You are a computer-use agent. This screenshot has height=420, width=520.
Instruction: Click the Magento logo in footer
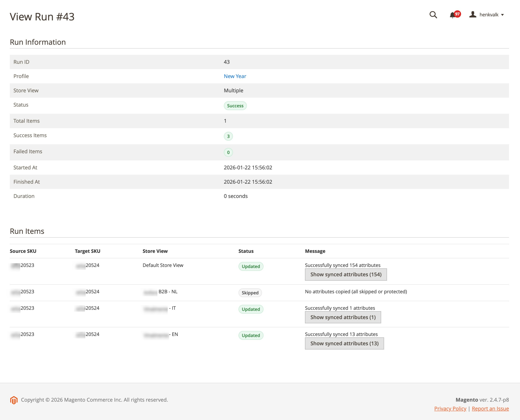14,400
